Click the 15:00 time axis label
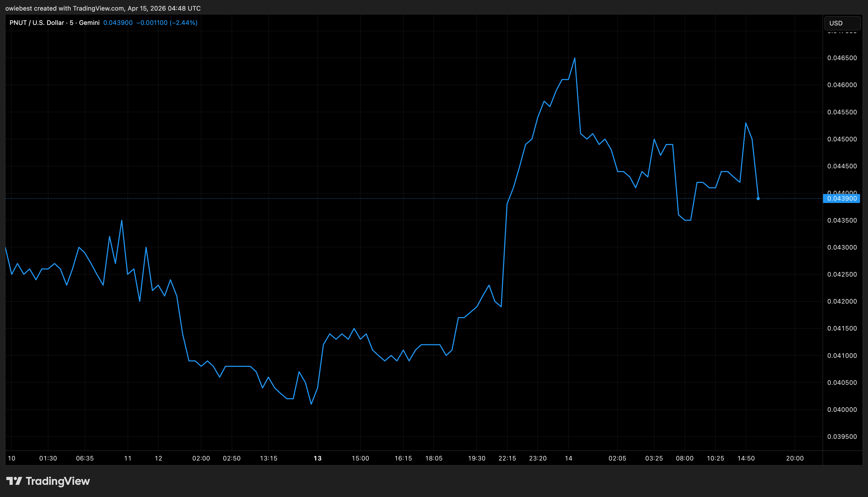The image size is (868, 497). (360, 458)
